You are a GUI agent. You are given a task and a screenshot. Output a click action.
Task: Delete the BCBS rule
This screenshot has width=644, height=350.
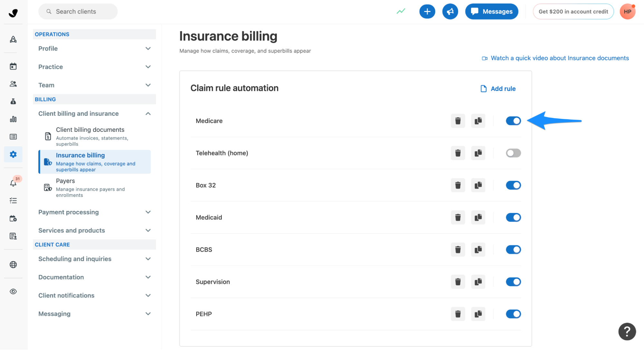tap(457, 250)
